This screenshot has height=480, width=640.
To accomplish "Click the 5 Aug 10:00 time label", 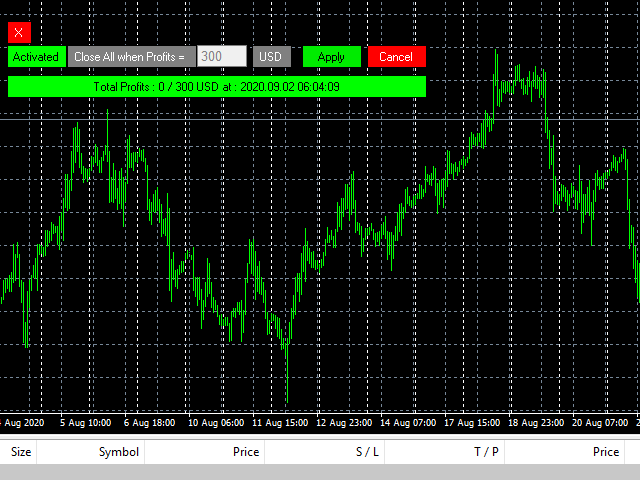I will [x=85, y=423].
